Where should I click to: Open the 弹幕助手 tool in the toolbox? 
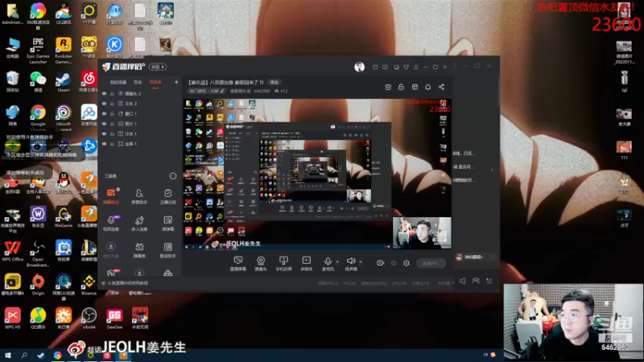pyautogui.click(x=111, y=195)
